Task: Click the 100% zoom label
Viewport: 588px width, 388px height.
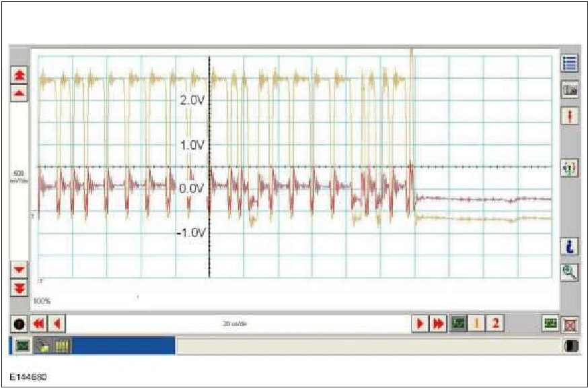Action: tap(42, 301)
